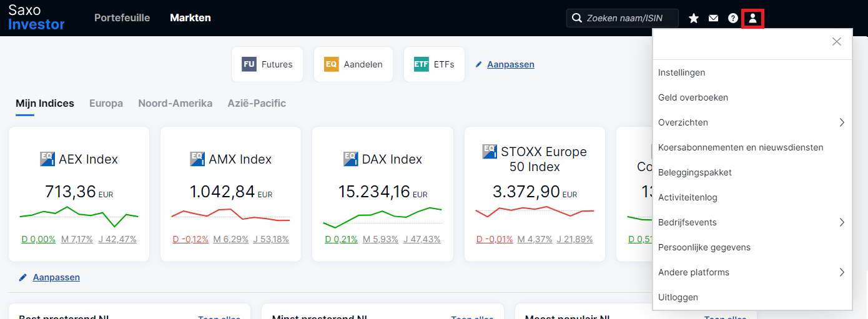Select the Noord-Amerika tab

click(175, 104)
